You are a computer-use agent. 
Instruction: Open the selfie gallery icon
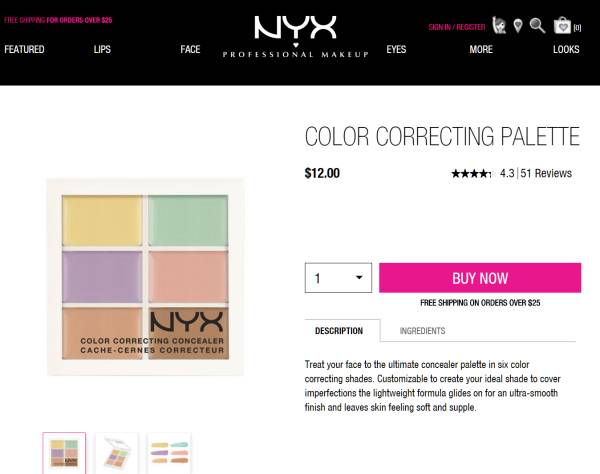[x=499, y=26]
